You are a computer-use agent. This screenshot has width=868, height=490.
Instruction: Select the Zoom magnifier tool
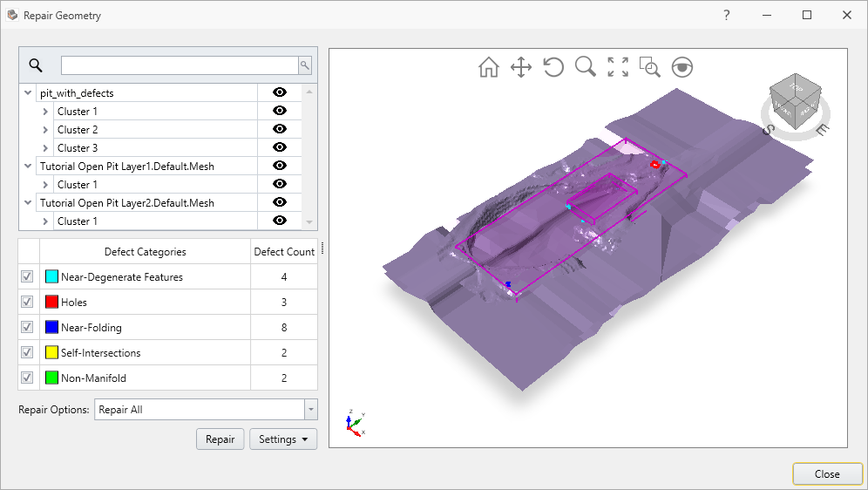point(585,67)
